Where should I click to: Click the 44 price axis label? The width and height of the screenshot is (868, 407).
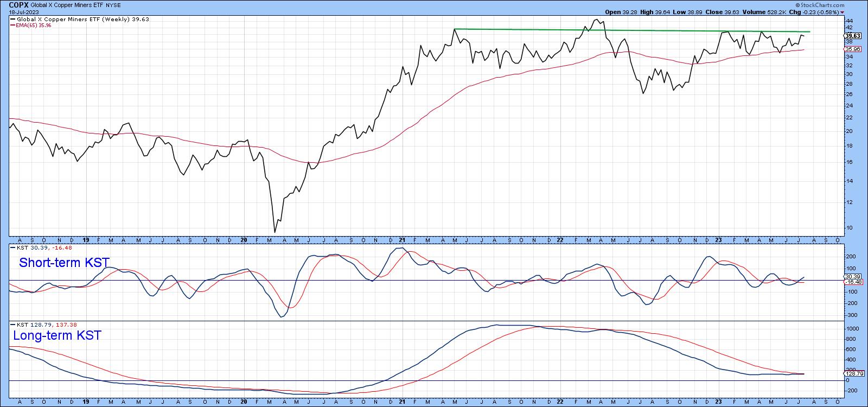coord(850,21)
